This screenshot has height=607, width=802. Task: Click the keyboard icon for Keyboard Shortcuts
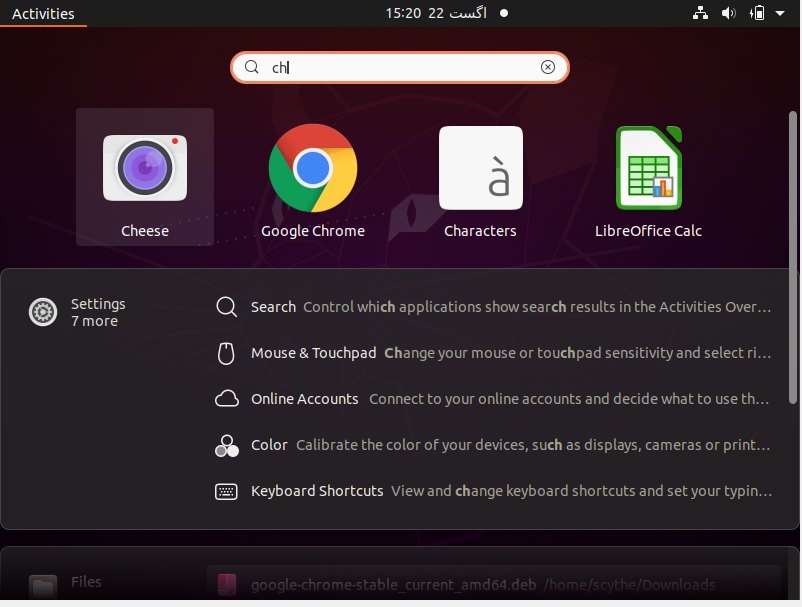pos(226,491)
